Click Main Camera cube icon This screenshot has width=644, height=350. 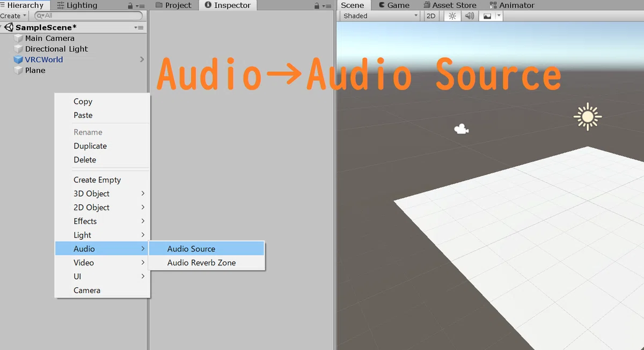[19, 38]
